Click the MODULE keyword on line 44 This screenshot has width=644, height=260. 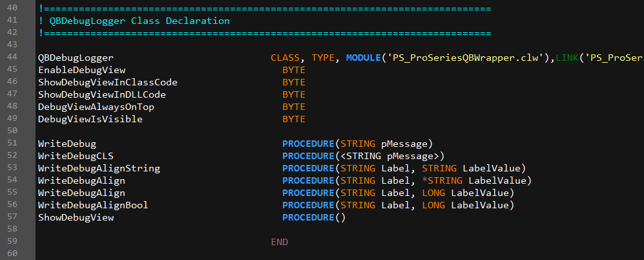tap(363, 58)
